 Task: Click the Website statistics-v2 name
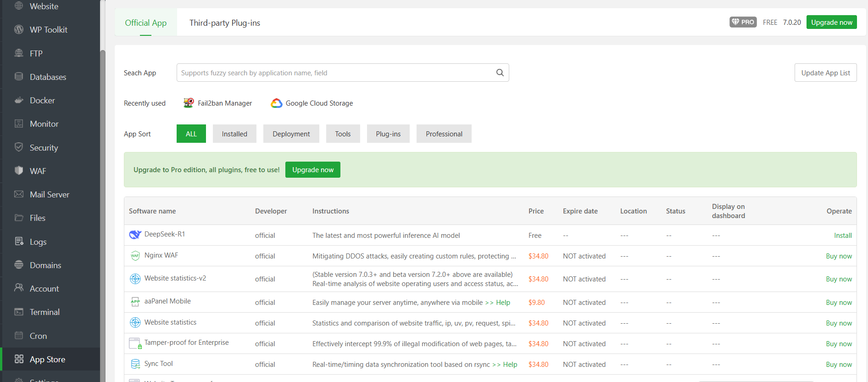[175, 278]
